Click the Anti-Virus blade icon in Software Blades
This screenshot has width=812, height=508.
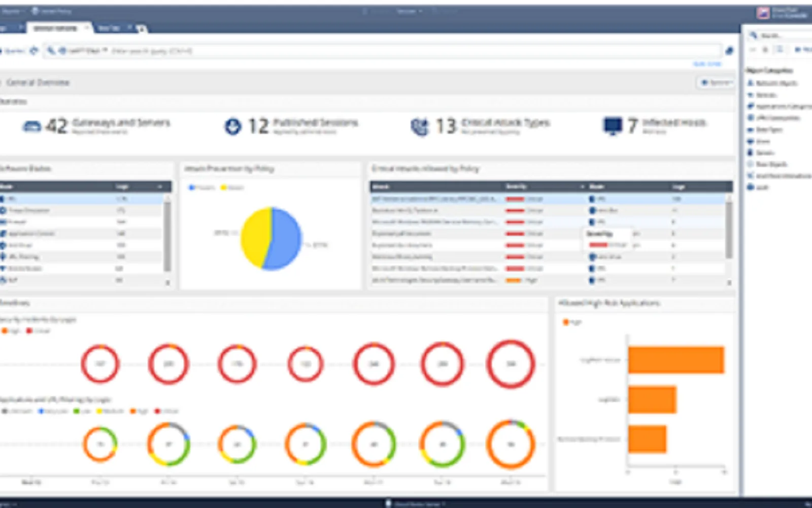[3, 245]
